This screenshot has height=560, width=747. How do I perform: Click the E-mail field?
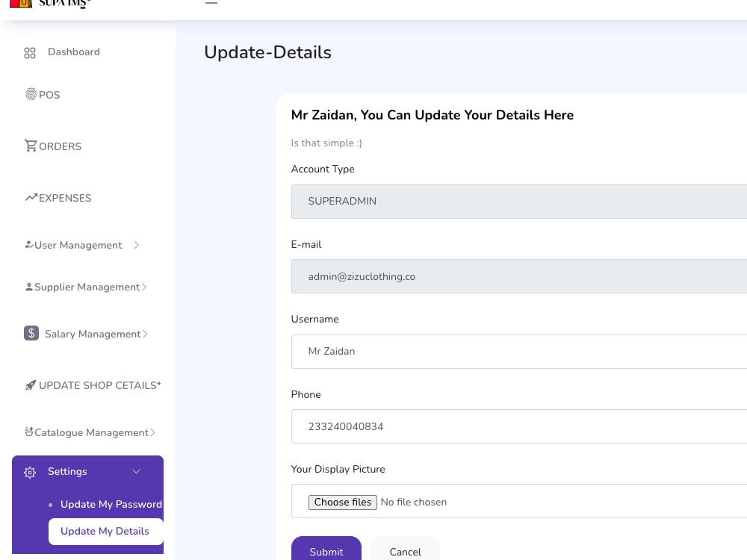click(x=519, y=276)
